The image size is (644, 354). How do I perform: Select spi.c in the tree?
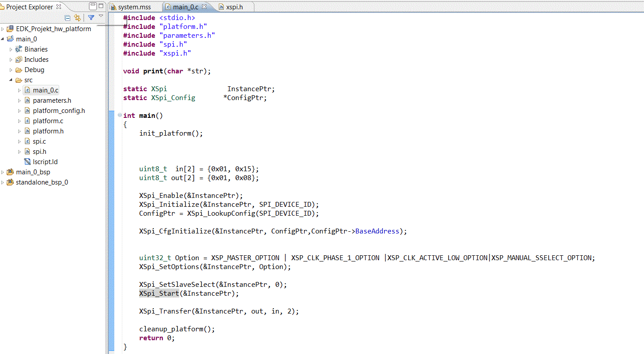pos(39,141)
